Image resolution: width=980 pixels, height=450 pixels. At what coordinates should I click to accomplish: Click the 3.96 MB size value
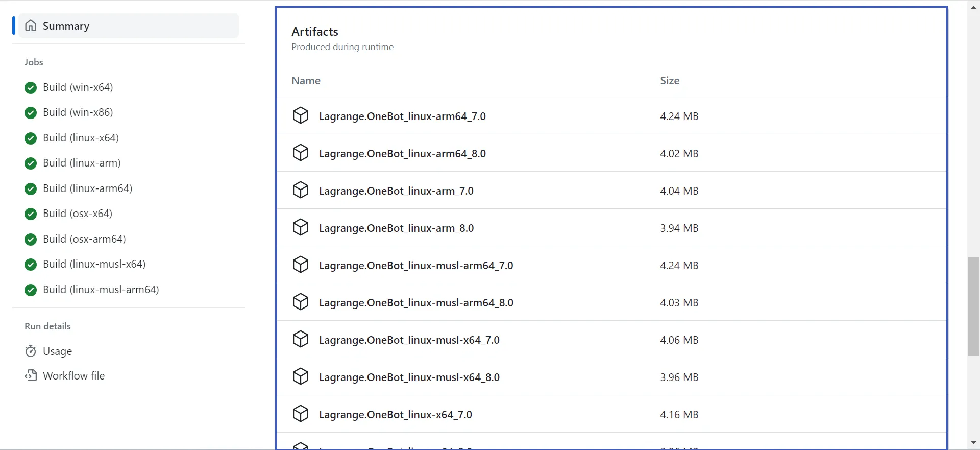tap(679, 377)
